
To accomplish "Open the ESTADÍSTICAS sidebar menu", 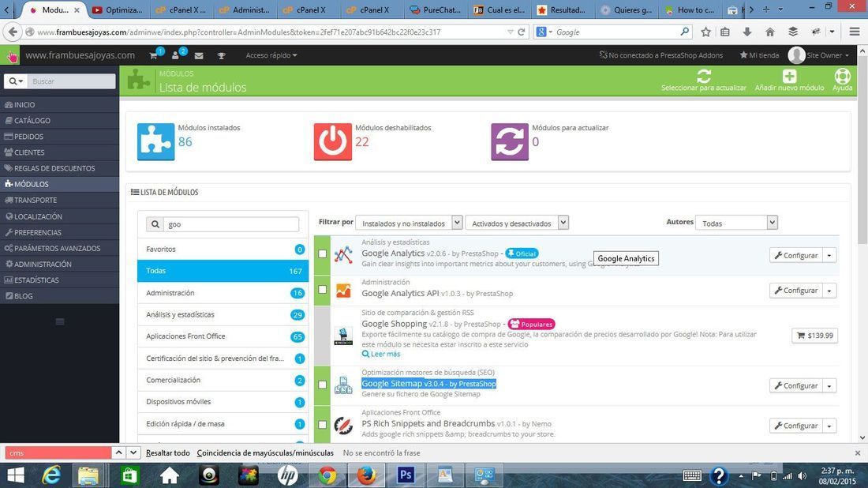I will pyautogui.click(x=60, y=280).
